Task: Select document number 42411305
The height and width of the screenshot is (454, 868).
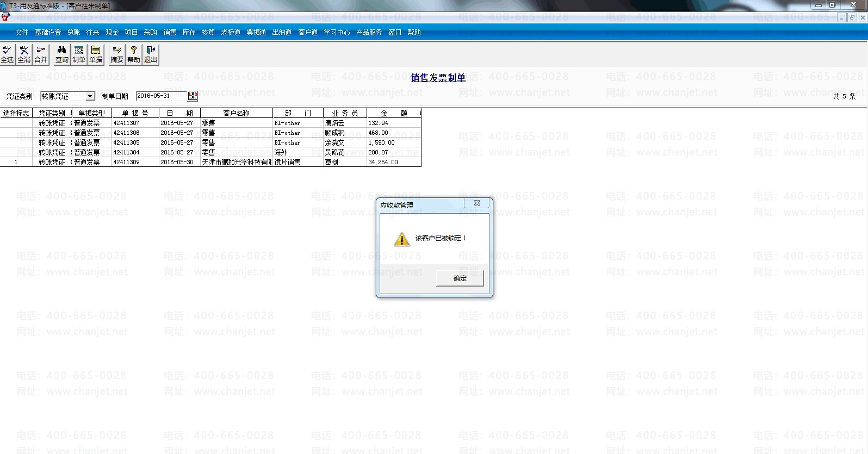Action: pyautogui.click(x=135, y=142)
